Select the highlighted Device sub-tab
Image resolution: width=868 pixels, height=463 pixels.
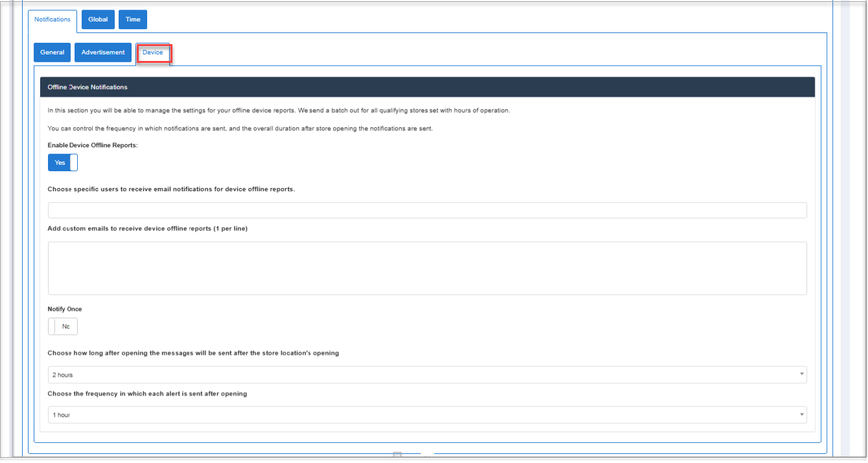[x=153, y=53]
